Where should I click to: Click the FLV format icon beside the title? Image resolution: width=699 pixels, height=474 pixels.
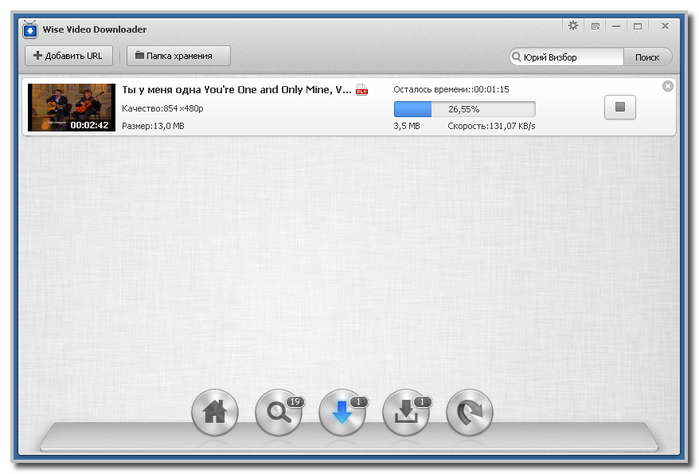362,90
